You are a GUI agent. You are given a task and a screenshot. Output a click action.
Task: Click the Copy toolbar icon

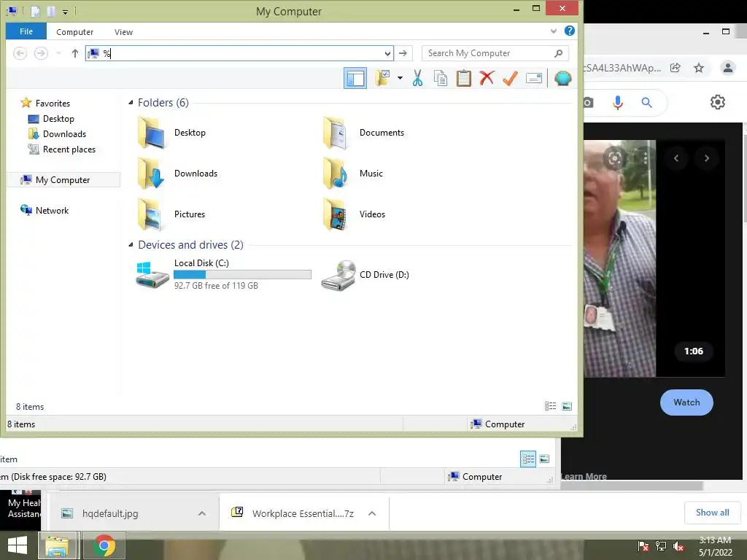(x=441, y=78)
